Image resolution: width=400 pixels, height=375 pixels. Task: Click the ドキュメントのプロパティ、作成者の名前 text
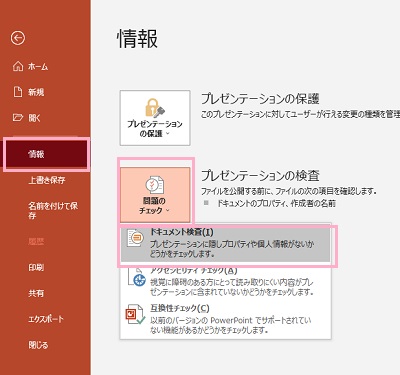(276, 203)
